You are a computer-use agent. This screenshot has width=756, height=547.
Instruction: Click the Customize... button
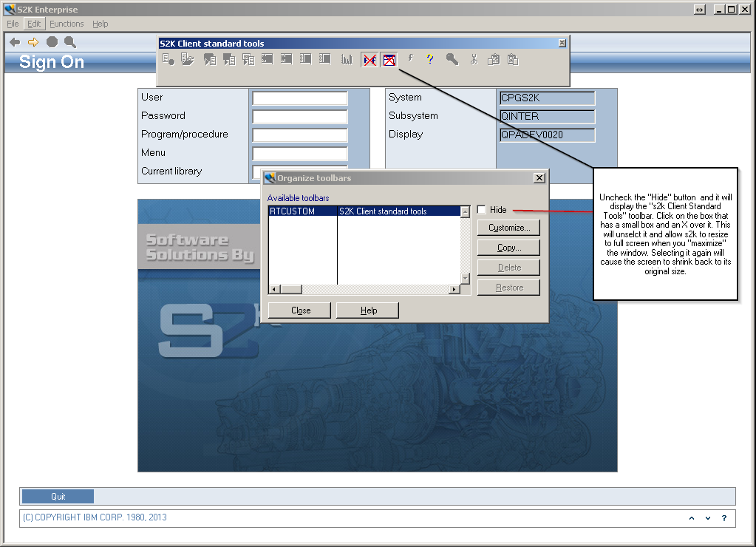(508, 228)
